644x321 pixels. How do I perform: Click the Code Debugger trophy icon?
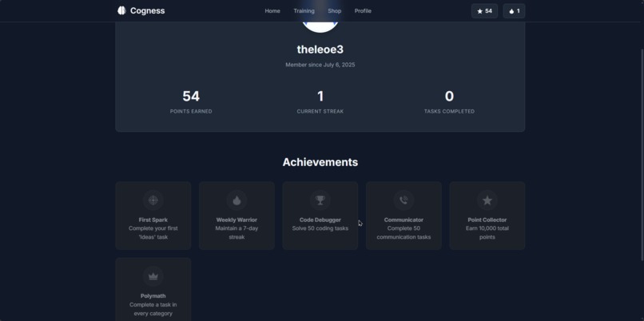click(x=320, y=200)
